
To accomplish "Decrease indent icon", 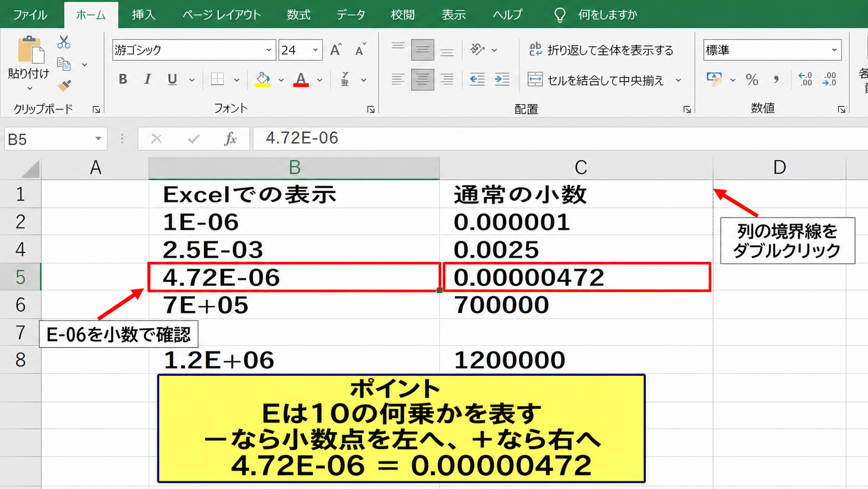I will [477, 80].
